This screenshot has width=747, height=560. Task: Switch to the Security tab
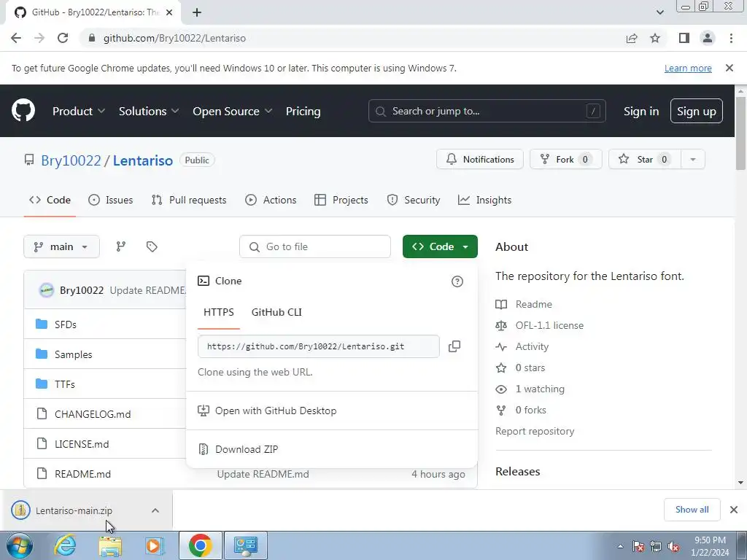click(x=414, y=200)
